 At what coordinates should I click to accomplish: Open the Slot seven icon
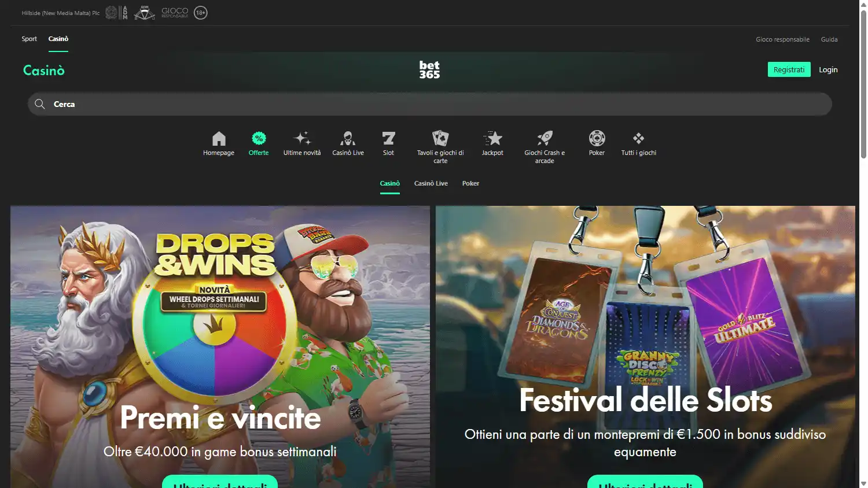tap(388, 138)
